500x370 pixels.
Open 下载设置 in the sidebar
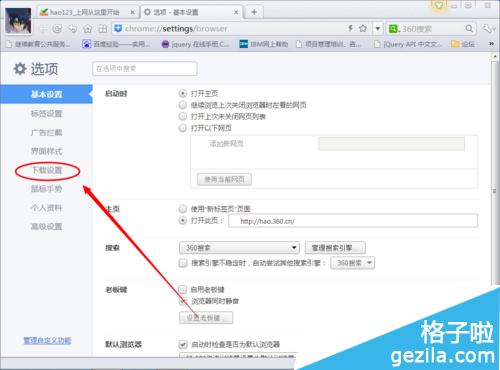tap(47, 170)
